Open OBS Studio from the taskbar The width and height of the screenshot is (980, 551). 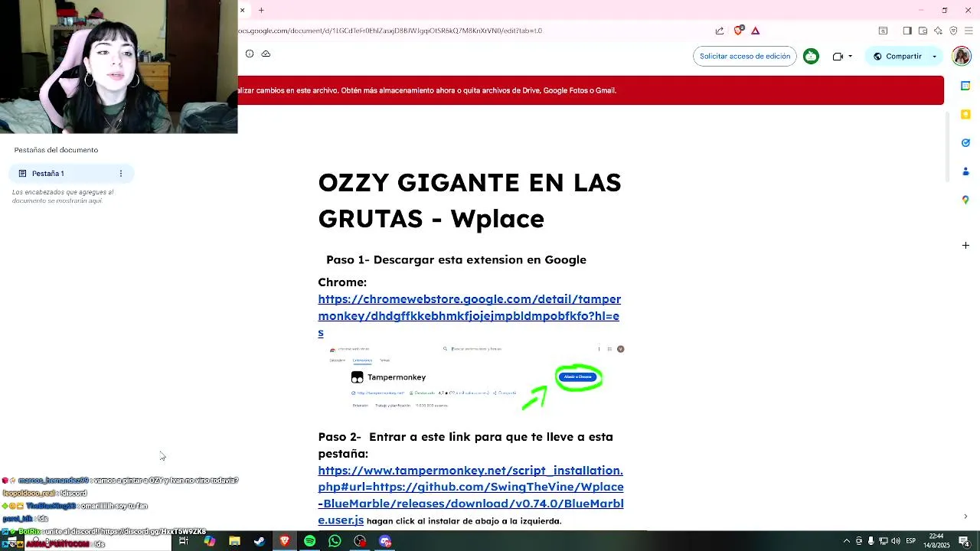pyautogui.click(x=360, y=541)
